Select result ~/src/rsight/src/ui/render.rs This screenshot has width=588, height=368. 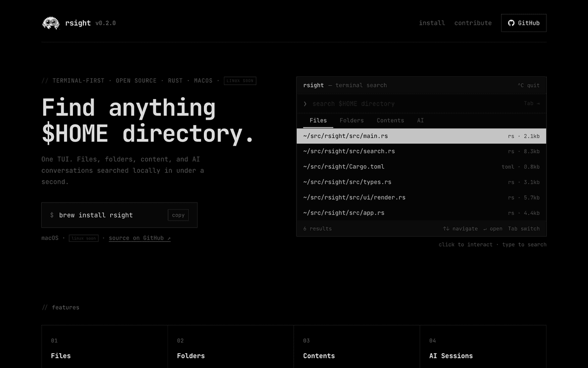pos(421,197)
